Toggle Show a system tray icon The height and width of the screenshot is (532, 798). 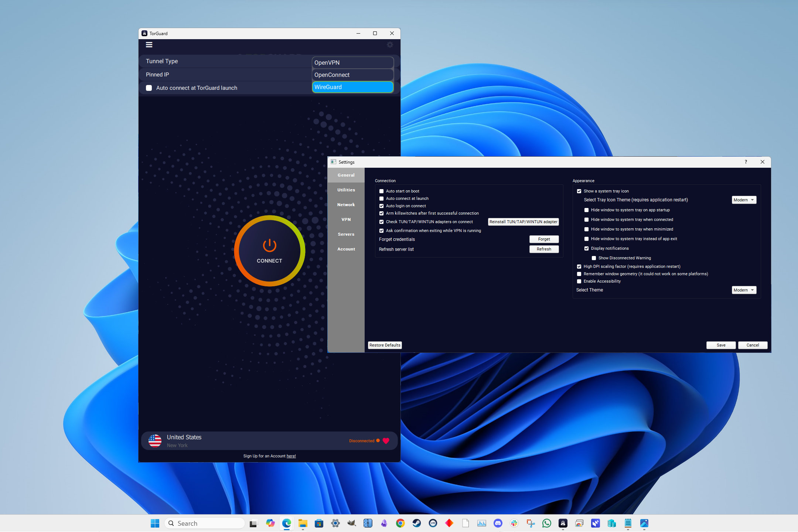pyautogui.click(x=579, y=191)
